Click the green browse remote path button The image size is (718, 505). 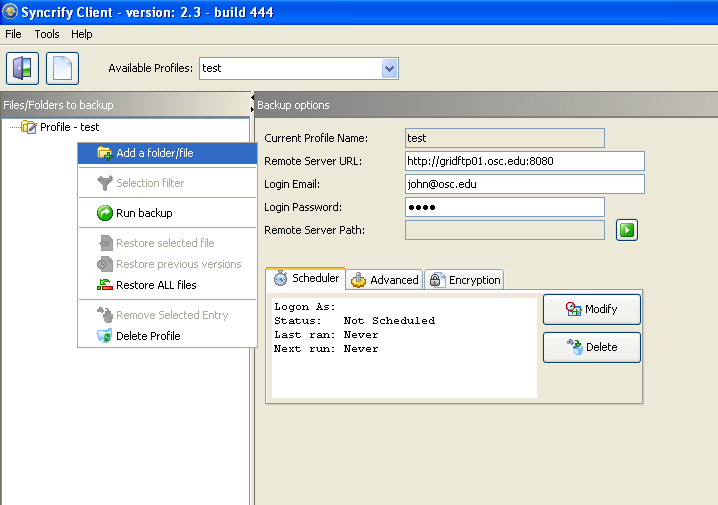click(626, 230)
